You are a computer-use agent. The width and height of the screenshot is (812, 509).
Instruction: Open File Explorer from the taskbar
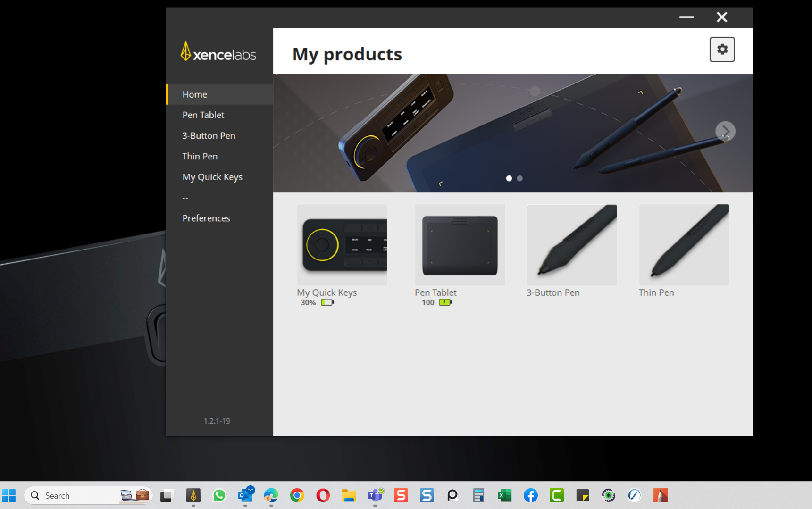tap(349, 495)
